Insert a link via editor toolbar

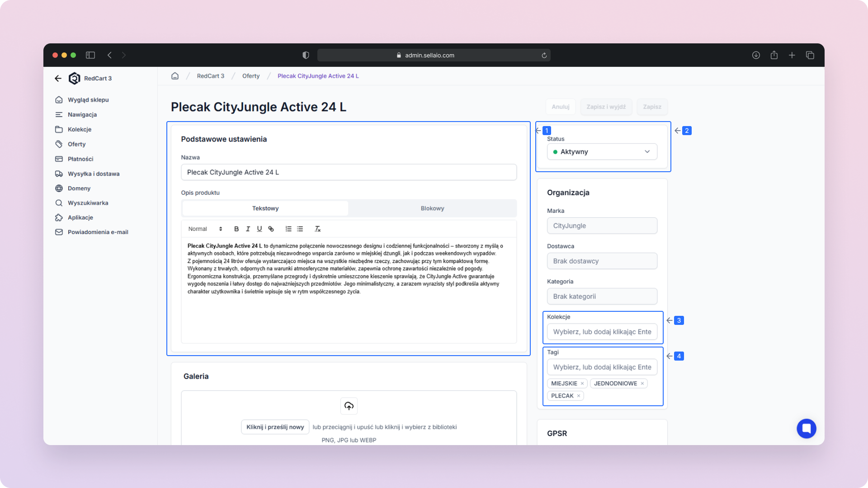pyautogui.click(x=271, y=229)
